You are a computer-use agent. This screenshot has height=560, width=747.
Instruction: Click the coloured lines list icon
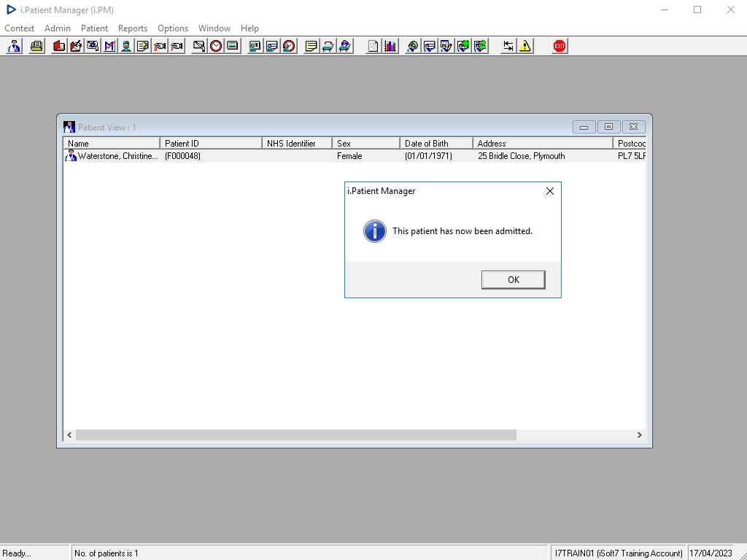(x=233, y=46)
